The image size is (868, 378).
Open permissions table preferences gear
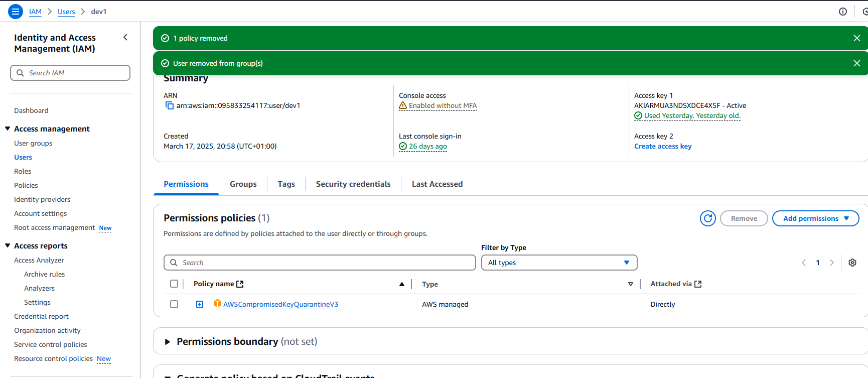852,263
